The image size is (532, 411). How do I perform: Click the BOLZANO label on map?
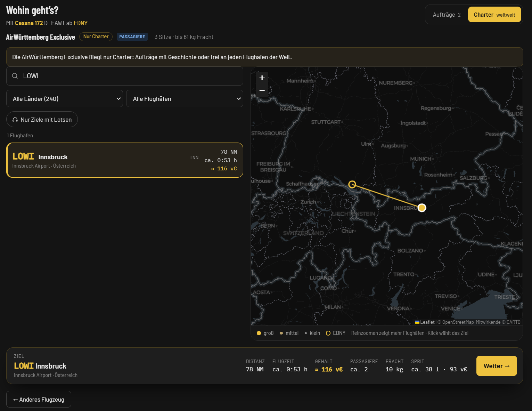coord(410,250)
